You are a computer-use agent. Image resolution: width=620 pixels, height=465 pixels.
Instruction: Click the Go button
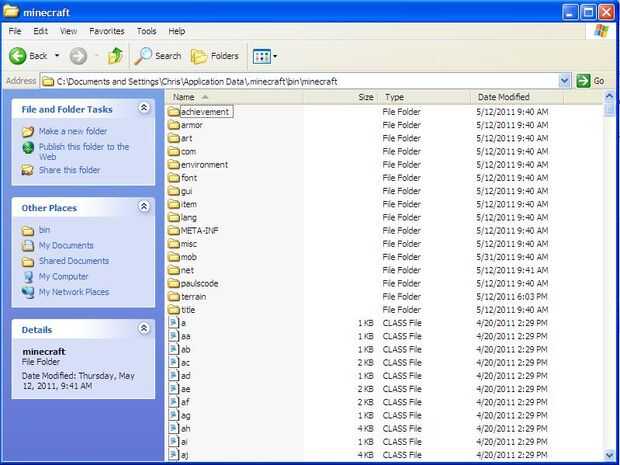590,81
